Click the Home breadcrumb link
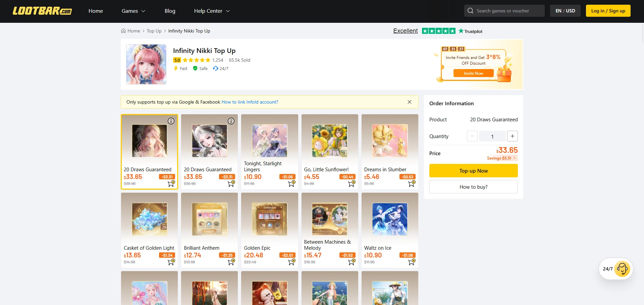The width and height of the screenshot is (644, 305). tap(134, 31)
